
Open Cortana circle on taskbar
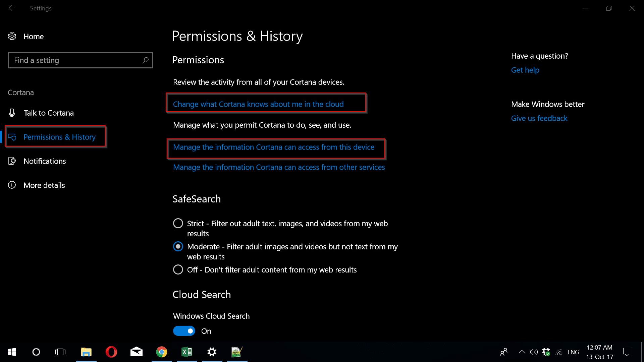coord(36,352)
